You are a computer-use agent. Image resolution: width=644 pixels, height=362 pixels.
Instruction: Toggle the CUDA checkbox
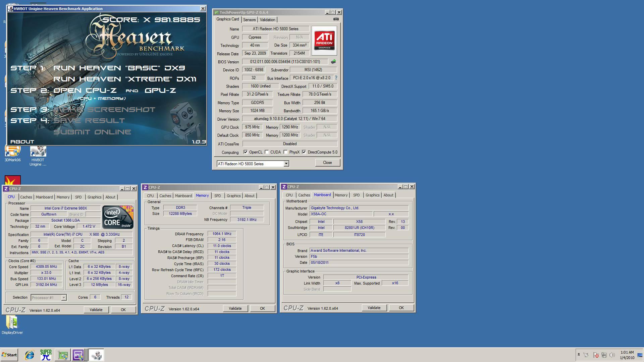[267, 152]
